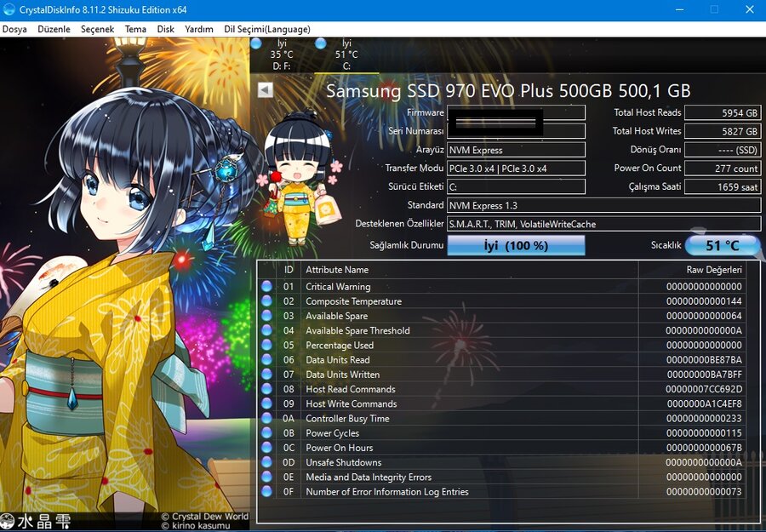The height and width of the screenshot is (532, 766).
Task: Open the Dosya menu
Action: (14, 29)
